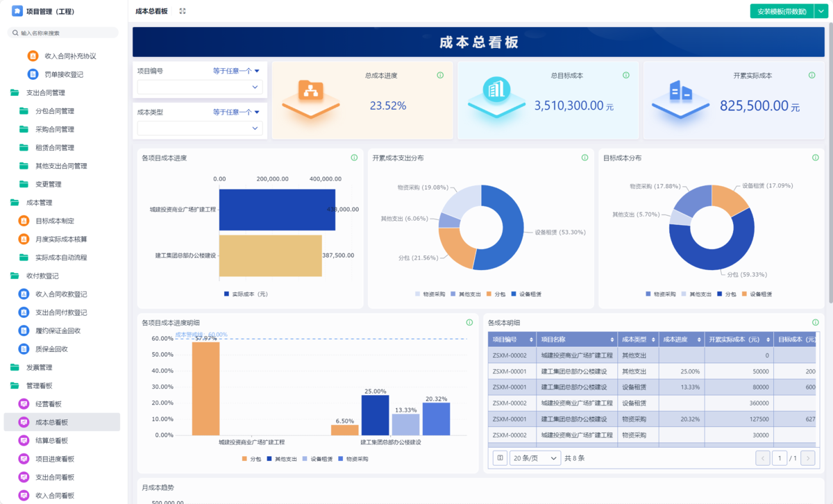Image resolution: width=833 pixels, height=504 pixels.
Task: Toggle 设备租赁 legend in 各项目成本进度明细 chart
Action: tap(317, 459)
